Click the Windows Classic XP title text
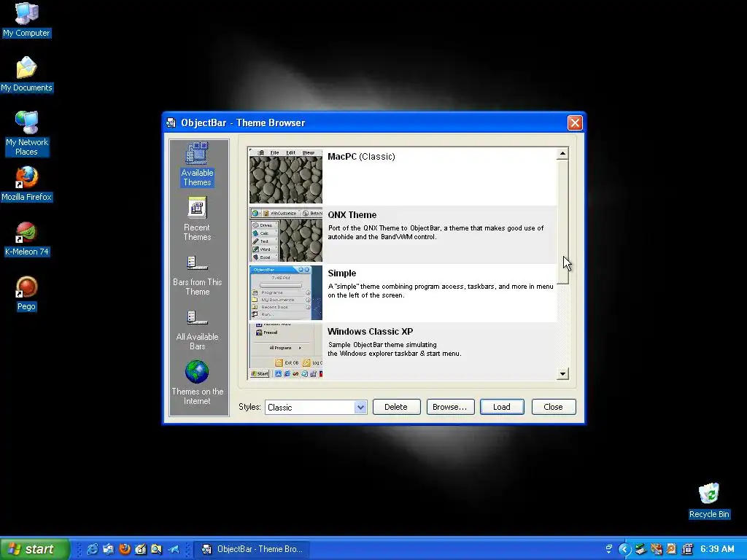Screen dimensions: 747x560 [x=370, y=332]
